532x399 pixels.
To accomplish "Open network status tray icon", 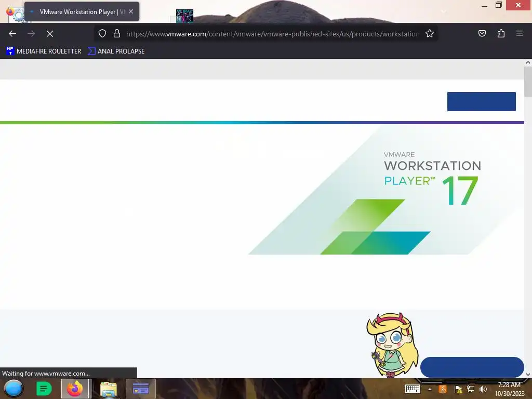I will (471, 389).
